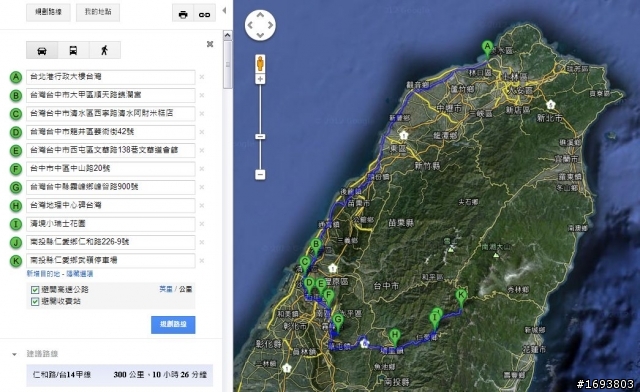Toggle the 避開高速公路 avoid highways checkbox
This screenshot has width=640, height=392.
point(35,290)
